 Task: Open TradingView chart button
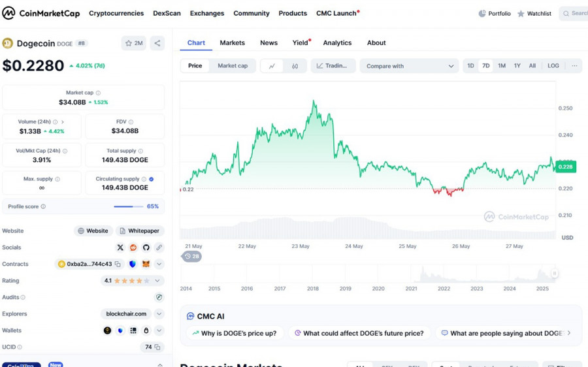click(x=333, y=66)
